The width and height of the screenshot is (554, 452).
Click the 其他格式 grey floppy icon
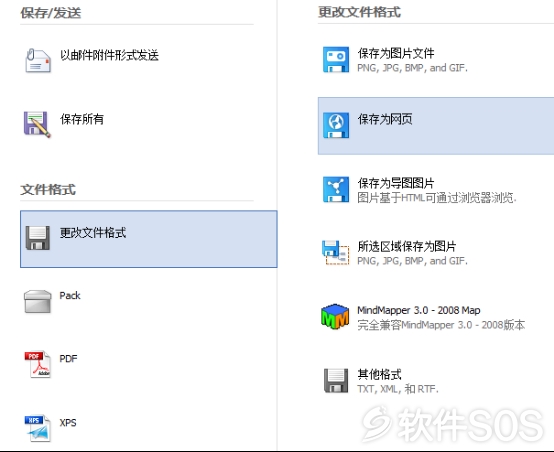(x=336, y=381)
